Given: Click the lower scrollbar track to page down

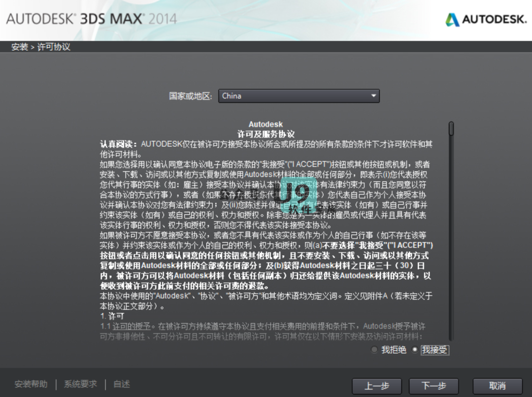Looking at the screenshot, I should click(451, 271).
